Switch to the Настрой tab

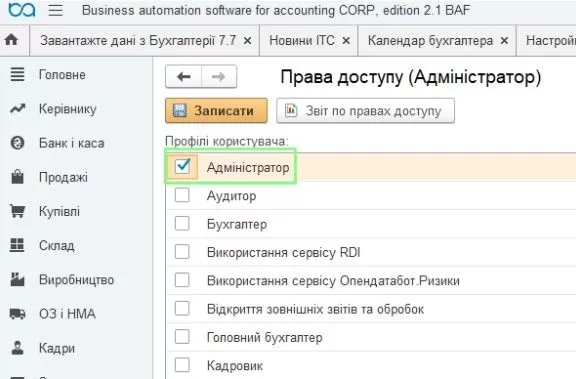pos(550,40)
